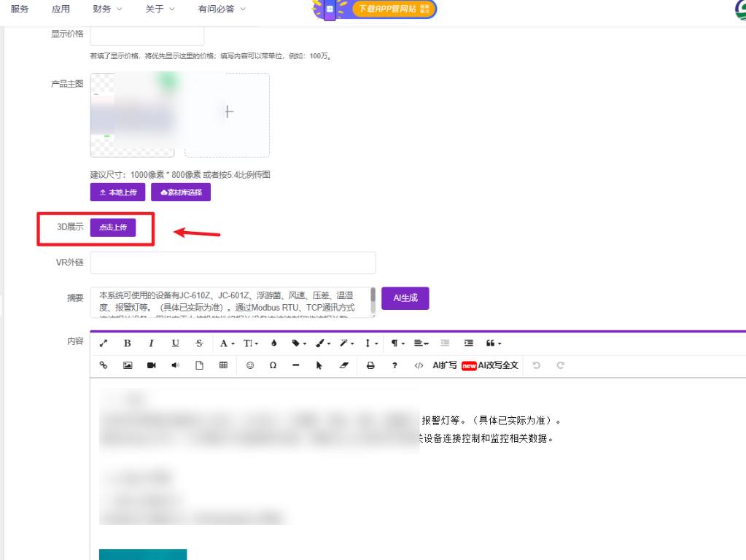The image size is (746, 560).
Task: Open 服务 menu
Action: coord(20,9)
